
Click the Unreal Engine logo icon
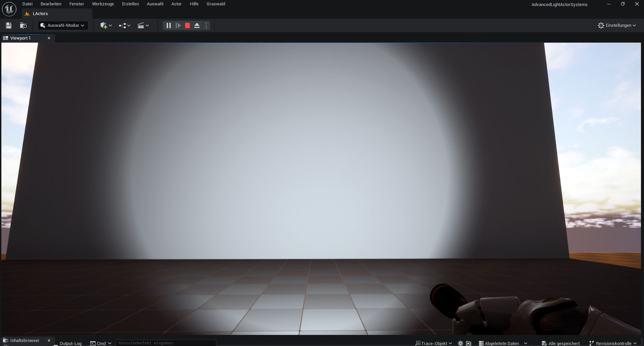point(9,9)
